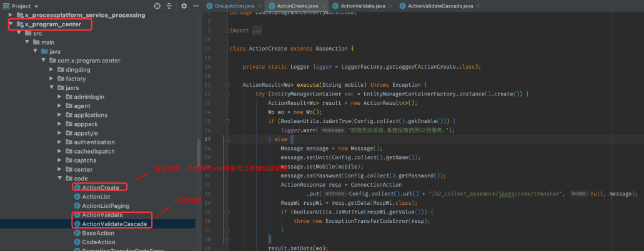Fold the else block at line 27
This screenshot has height=251, width=644.
tap(227, 139)
